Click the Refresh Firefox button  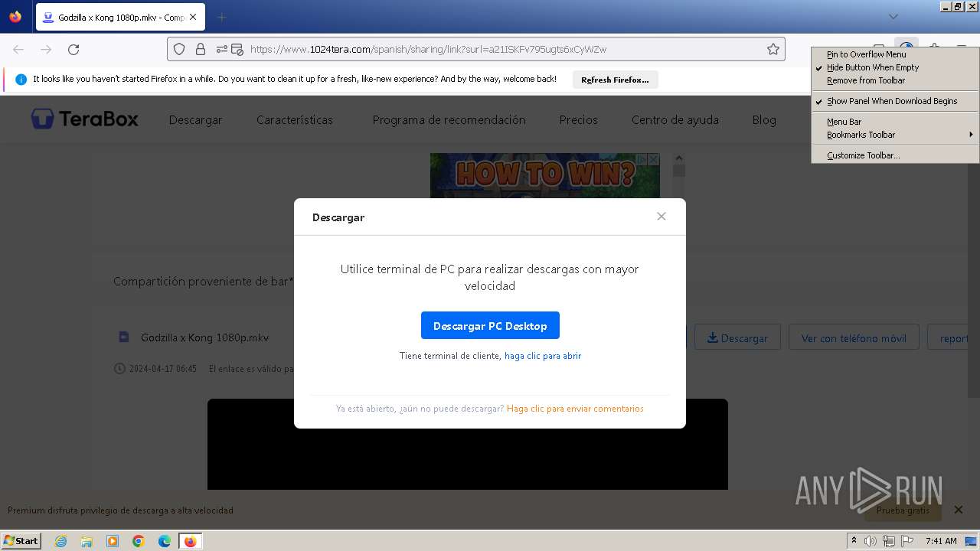(x=615, y=80)
